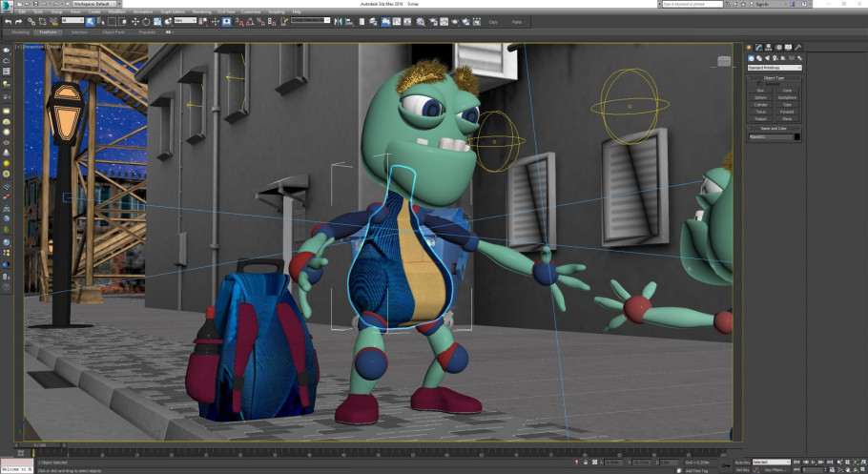Viewport: 868px width, 474px height.
Task: Activate the Select and Move tool
Action: (x=135, y=22)
